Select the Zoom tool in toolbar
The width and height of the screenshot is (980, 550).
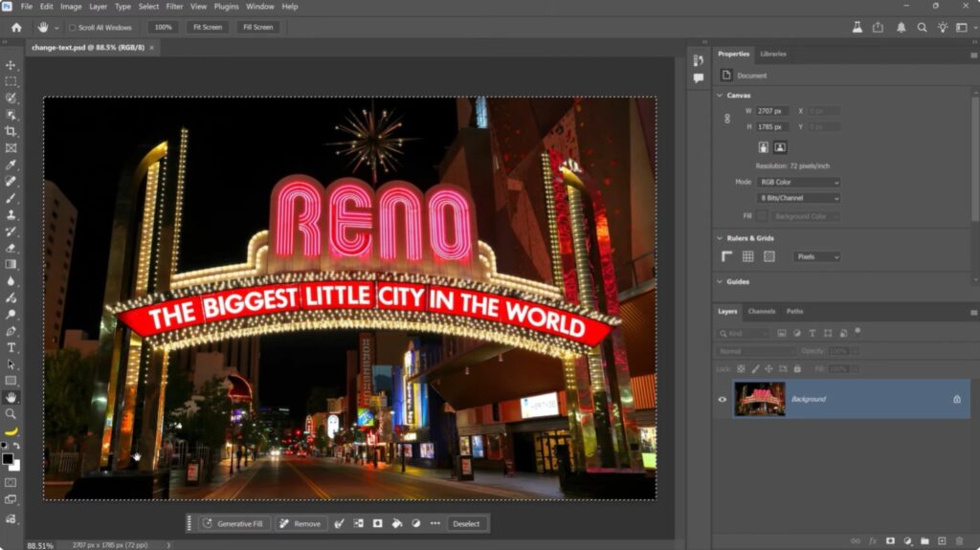point(11,414)
